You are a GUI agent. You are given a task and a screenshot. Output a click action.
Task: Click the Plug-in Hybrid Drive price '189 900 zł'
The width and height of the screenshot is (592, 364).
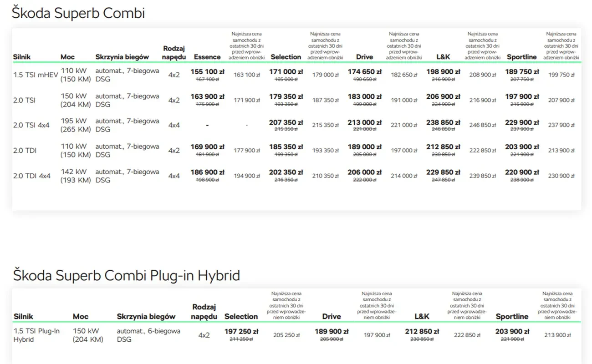(332, 332)
